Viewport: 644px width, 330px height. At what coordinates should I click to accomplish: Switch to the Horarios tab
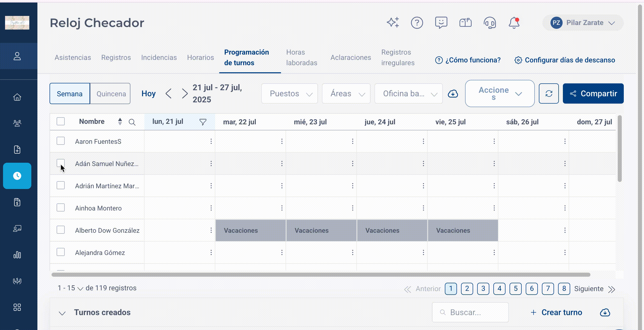(x=200, y=57)
